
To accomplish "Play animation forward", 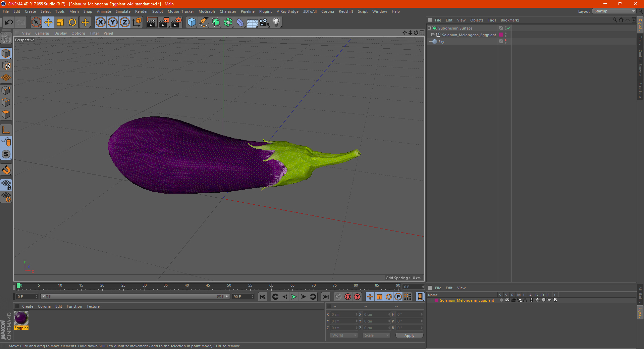I will tap(294, 297).
